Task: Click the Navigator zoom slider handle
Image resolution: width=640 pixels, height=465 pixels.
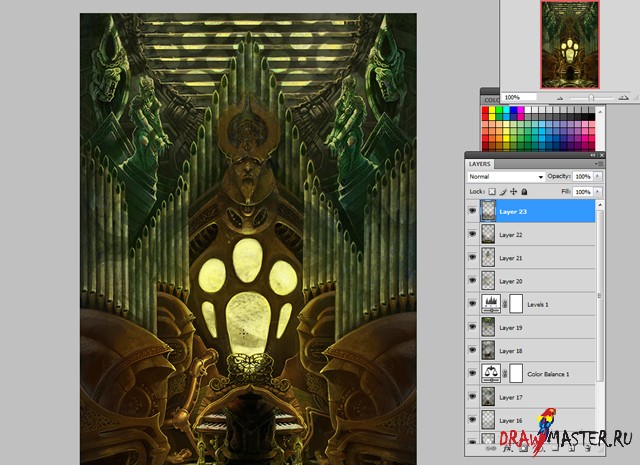Action: pyautogui.click(x=591, y=98)
